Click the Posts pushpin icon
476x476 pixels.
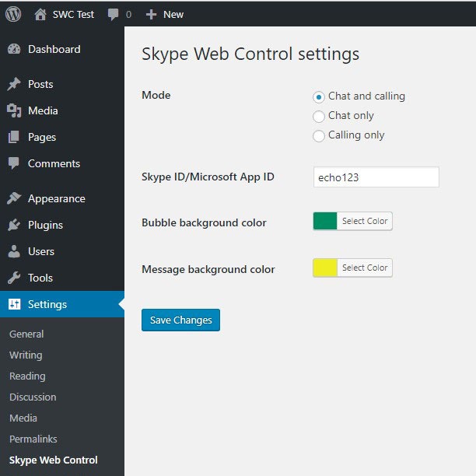(x=14, y=84)
